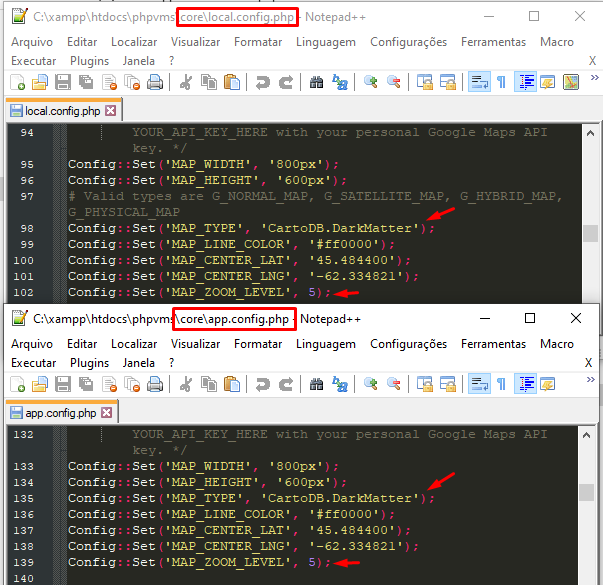Click Save All icon in local.config.php window
Image resolution: width=603 pixels, height=585 pixels.
(x=86, y=82)
